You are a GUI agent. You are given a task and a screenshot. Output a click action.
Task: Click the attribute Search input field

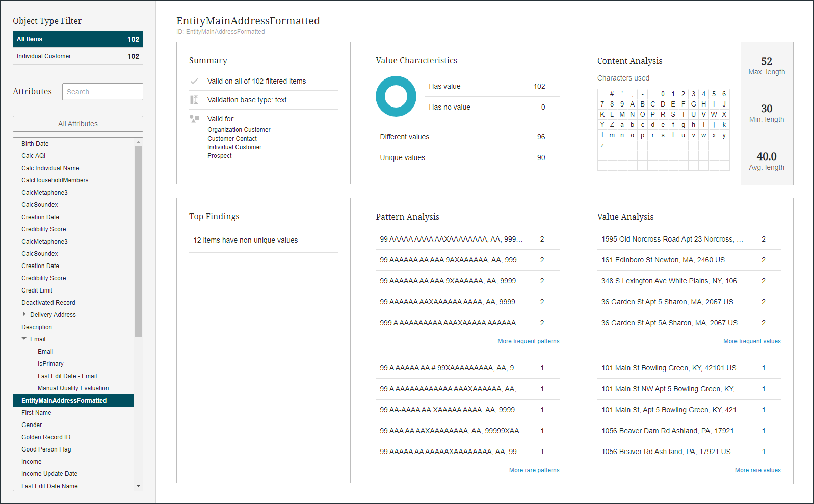click(102, 92)
